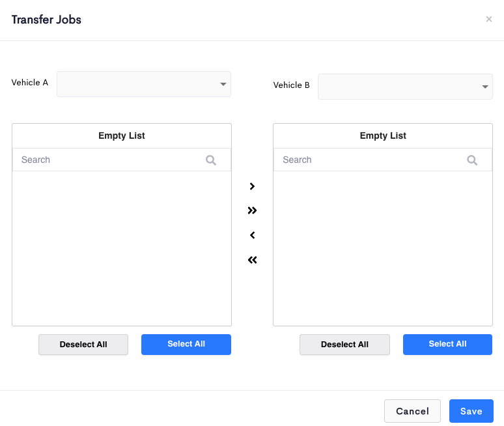This screenshot has height=426, width=504.
Task: Select All in the right list
Action: pos(447,345)
